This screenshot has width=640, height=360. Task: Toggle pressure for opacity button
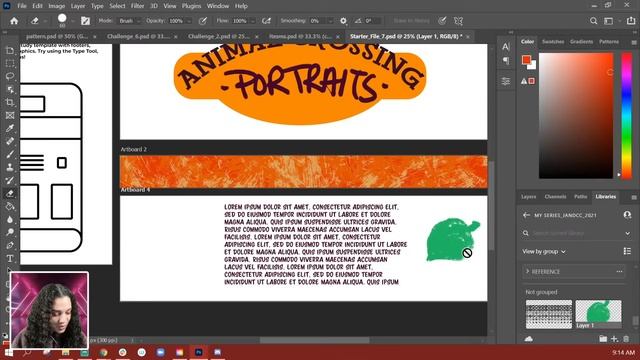pyautogui.click(x=202, y=21)
